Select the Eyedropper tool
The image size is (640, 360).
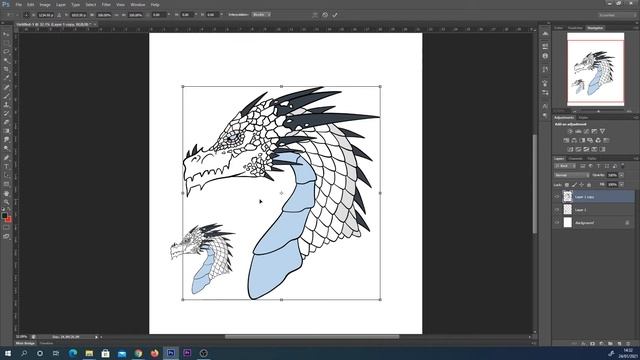6,78
